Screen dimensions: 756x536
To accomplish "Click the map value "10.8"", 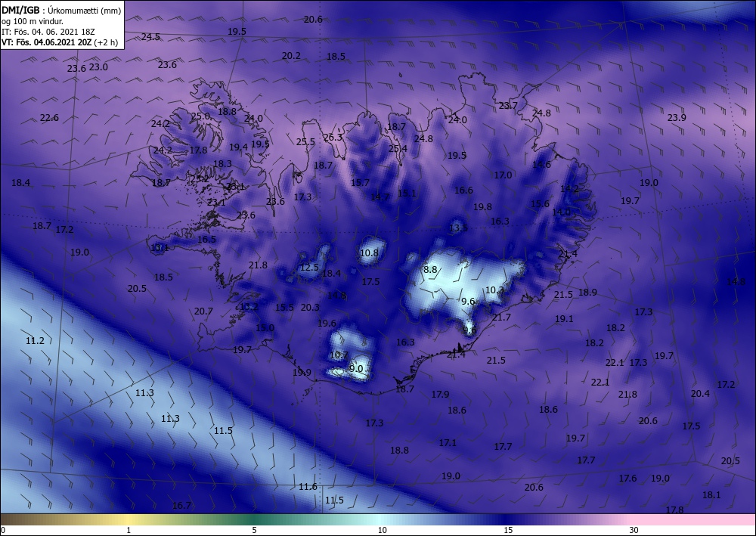I will pyautogui.click(x=370, y=253).
